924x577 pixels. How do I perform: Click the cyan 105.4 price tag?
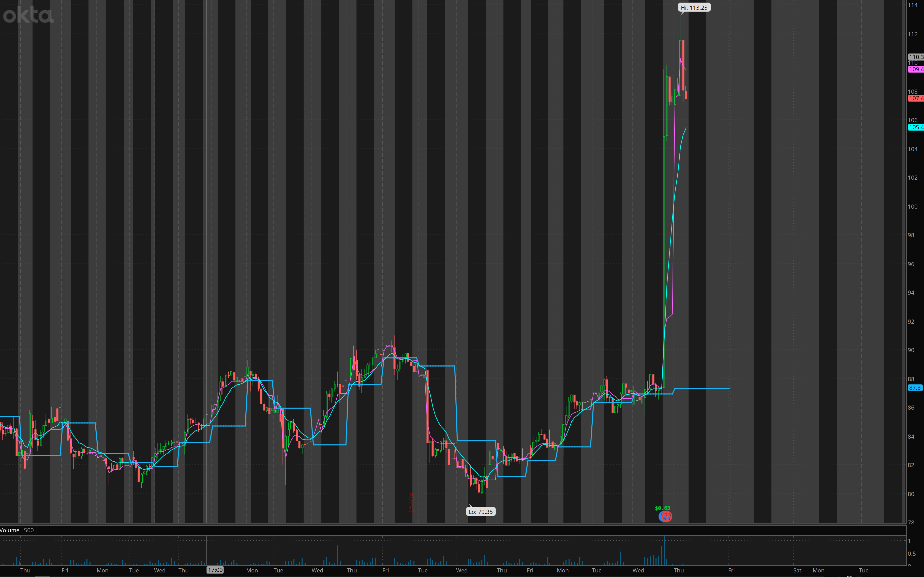pos(916,127)
